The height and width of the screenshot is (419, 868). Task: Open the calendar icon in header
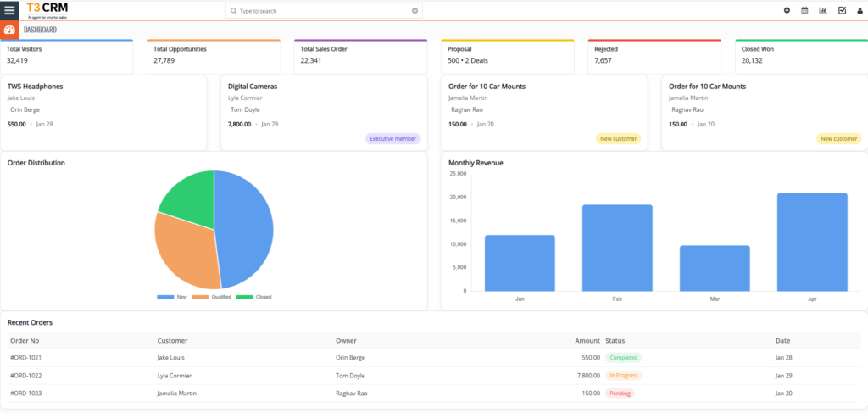(x=804, y=10)
